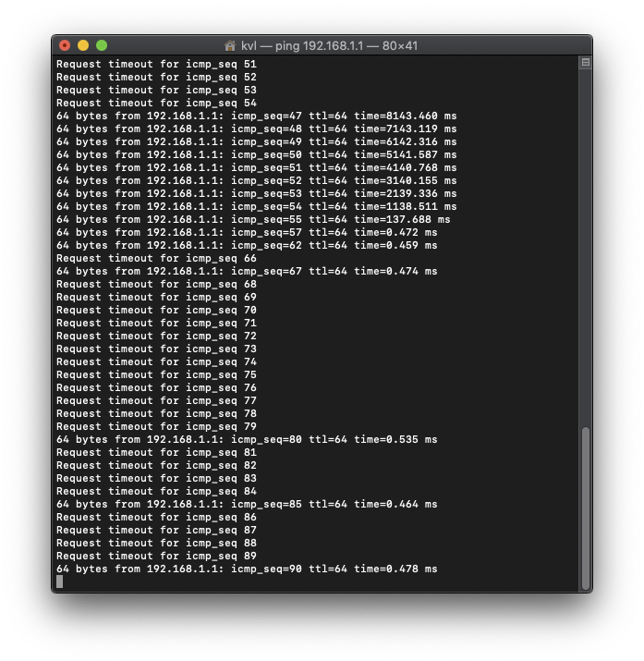Viewport: 644px width, 661px height.
Task: Click line 'Request timeout for icmp_seq 52'
Action: tap(156, 77)
